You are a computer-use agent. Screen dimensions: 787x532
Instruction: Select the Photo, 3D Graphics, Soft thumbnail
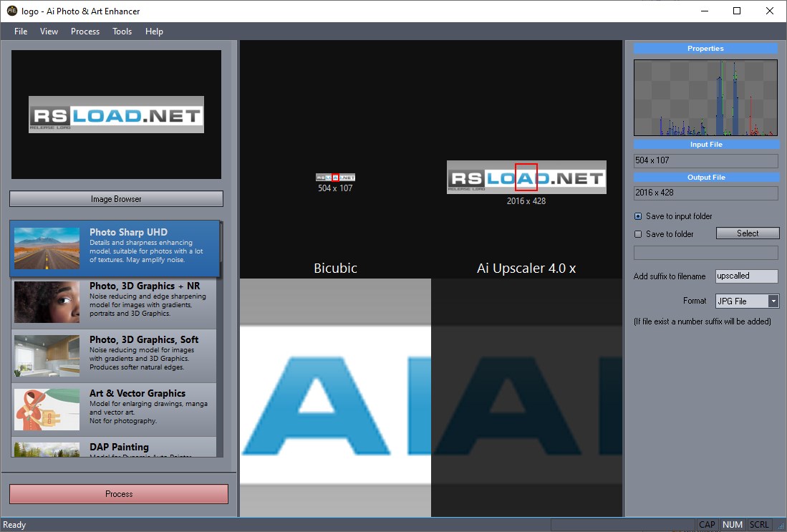tap(47, 355)
